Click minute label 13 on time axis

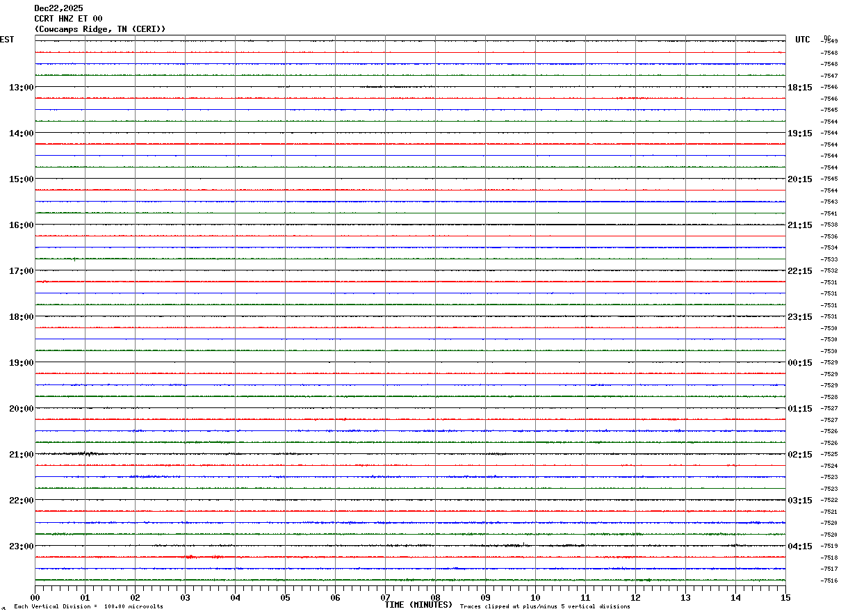pyautogui.click(x=686, y=597)
